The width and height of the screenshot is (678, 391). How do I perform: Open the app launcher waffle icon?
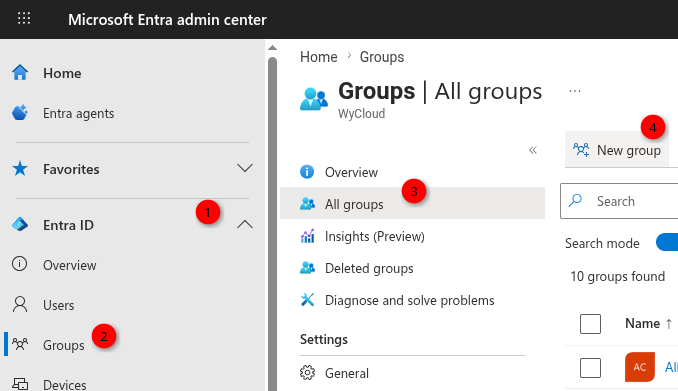click(x=24, y=18)
